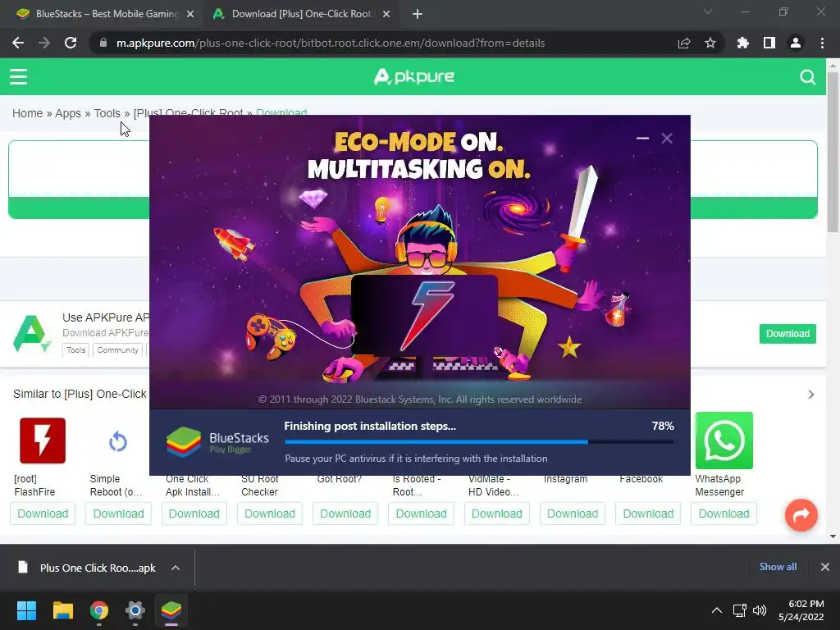Open clock and date in system tray
The height and width of the screenshot is (630, 840).
pyautogui.click(x=801, y=610)
